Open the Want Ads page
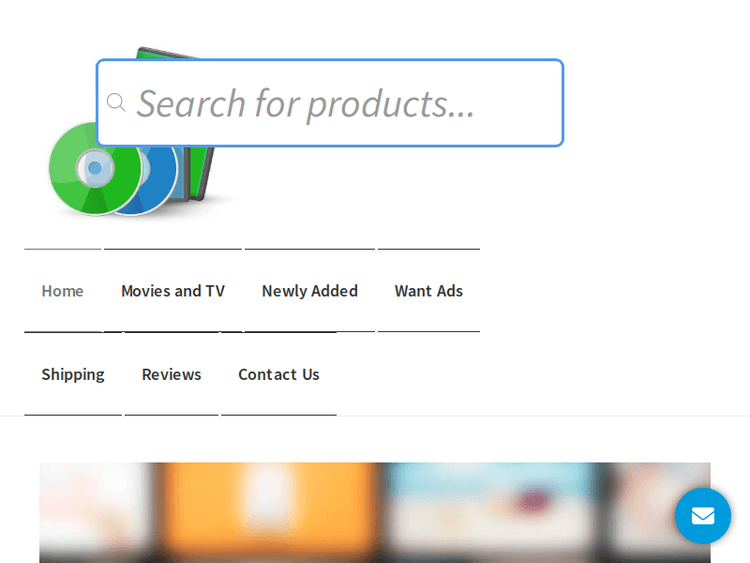This screenshot has height=563, width=750. (428, 291)
